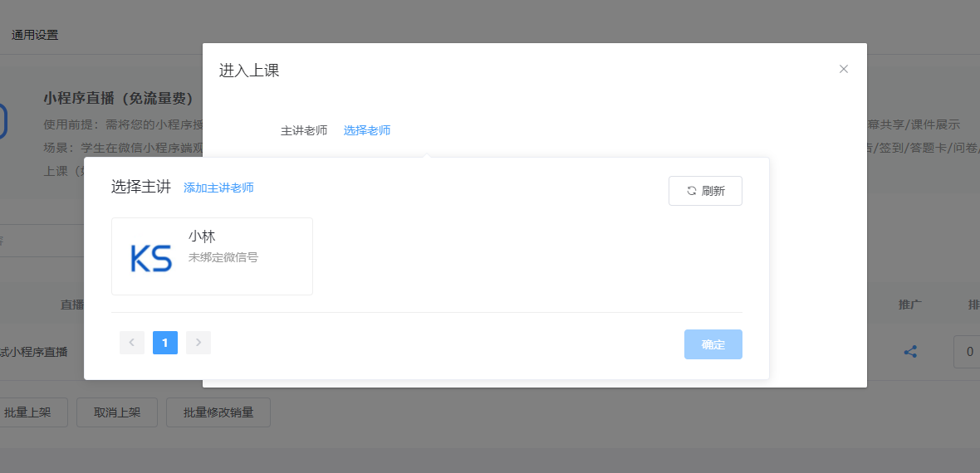
Task: Click the 进入上课 dialog title
Action: pyautogui.click(x=249, y=70)
